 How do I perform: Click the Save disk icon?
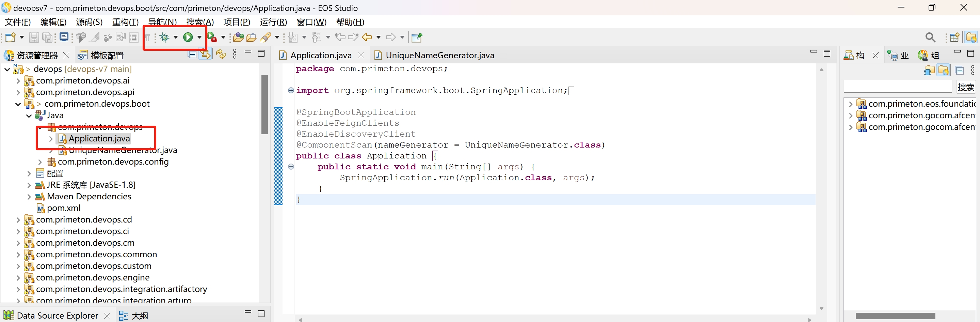tap(34, 37)
